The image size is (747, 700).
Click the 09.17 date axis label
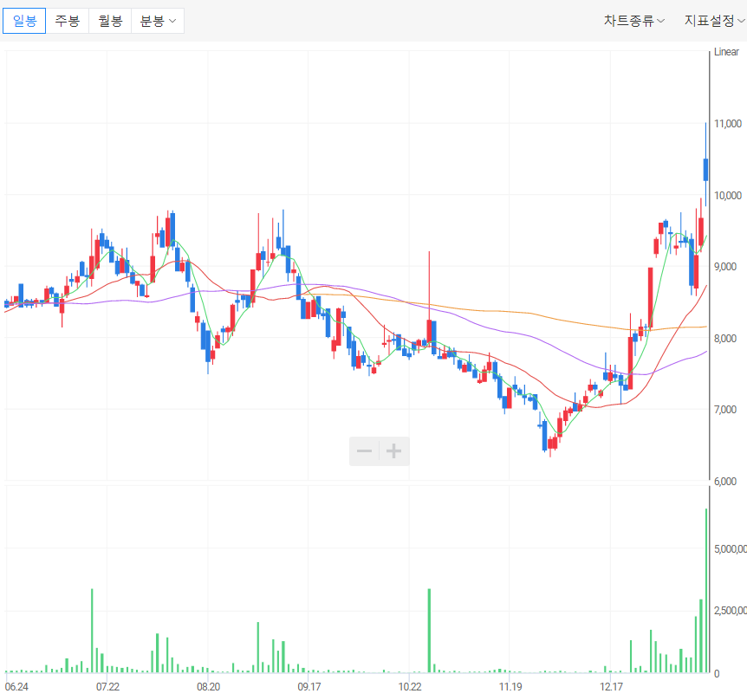309,687
